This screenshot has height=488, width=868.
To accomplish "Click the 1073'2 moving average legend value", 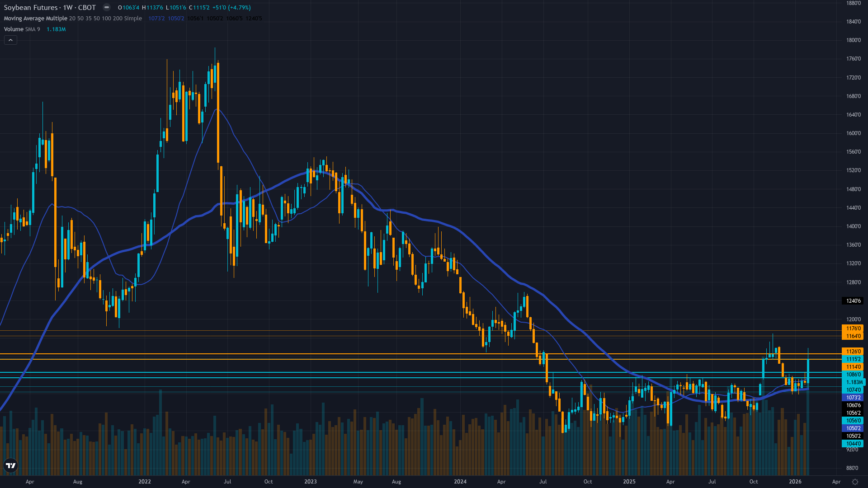I will (156, 19).
